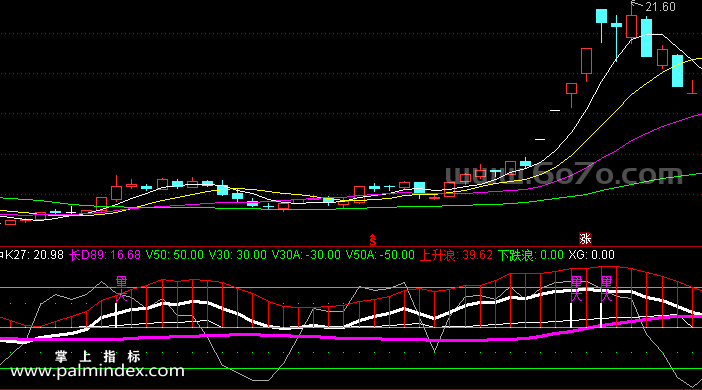Click the V30A: -30.00 indicator value
The width and height of the screenshot is (702, 390).
point(306,255)
